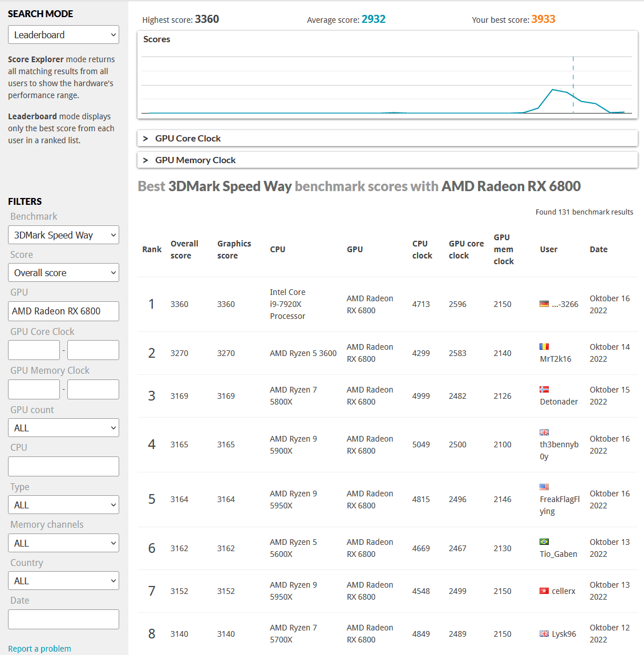
Task: Open the Country ALL dropdown
Action: click(x=63, y=581)
